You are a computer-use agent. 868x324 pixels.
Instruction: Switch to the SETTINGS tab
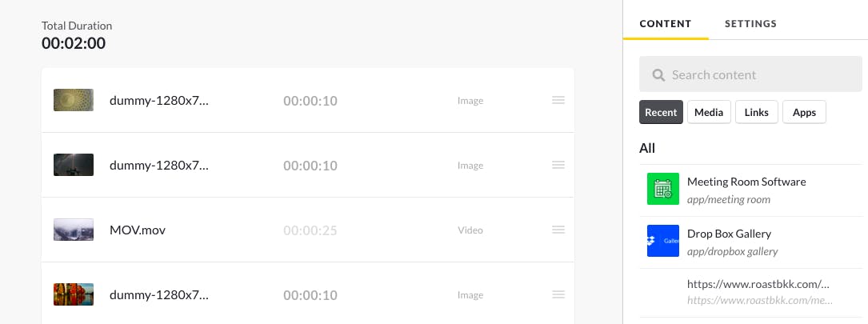pos(750,24)
